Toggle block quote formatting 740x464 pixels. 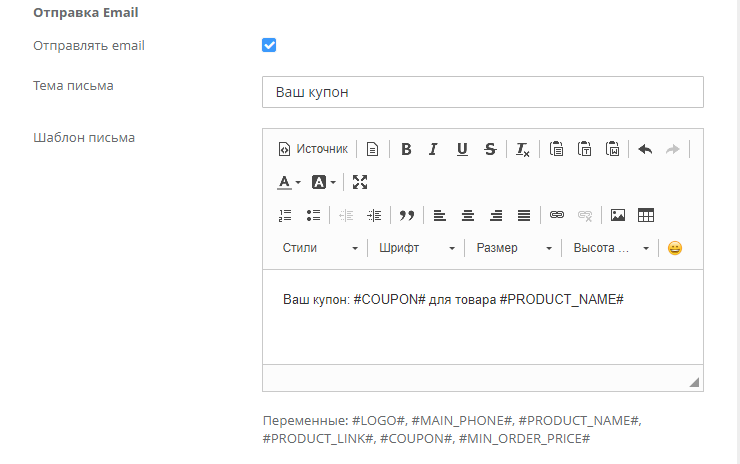[406, 215]
